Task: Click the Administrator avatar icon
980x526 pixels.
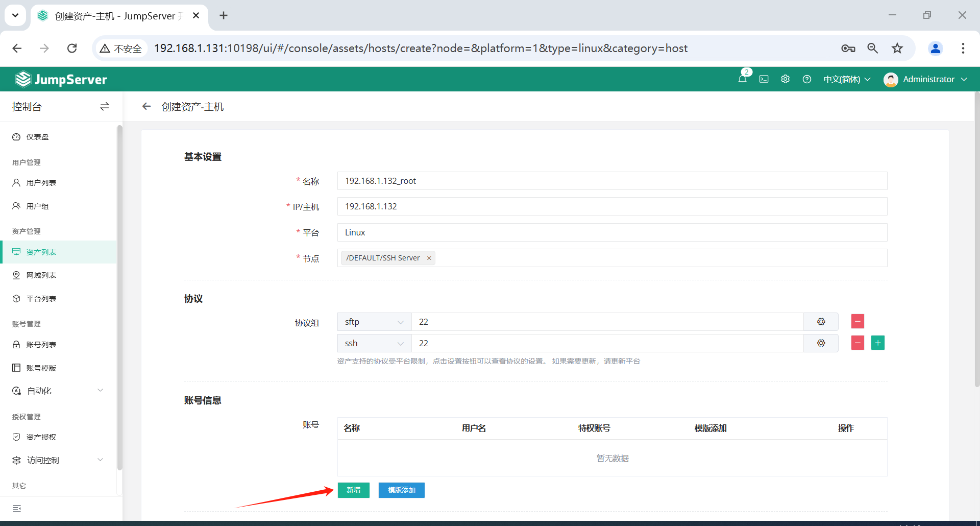Action: (x=891, y=79)
